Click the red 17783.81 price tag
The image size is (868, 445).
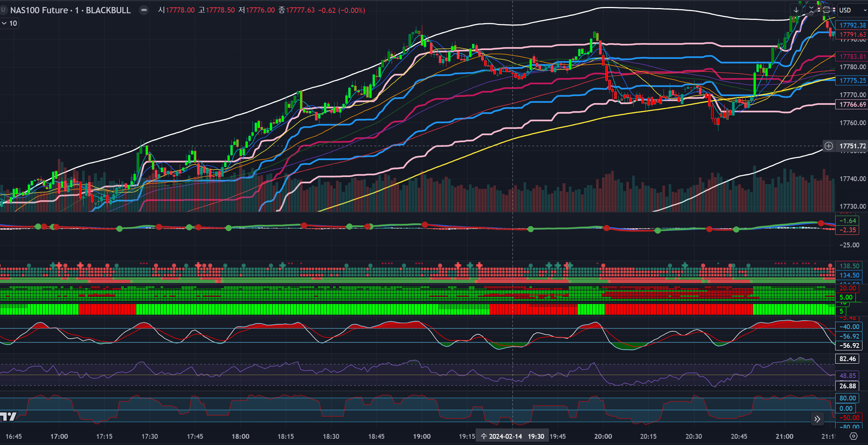click(852, 57)
